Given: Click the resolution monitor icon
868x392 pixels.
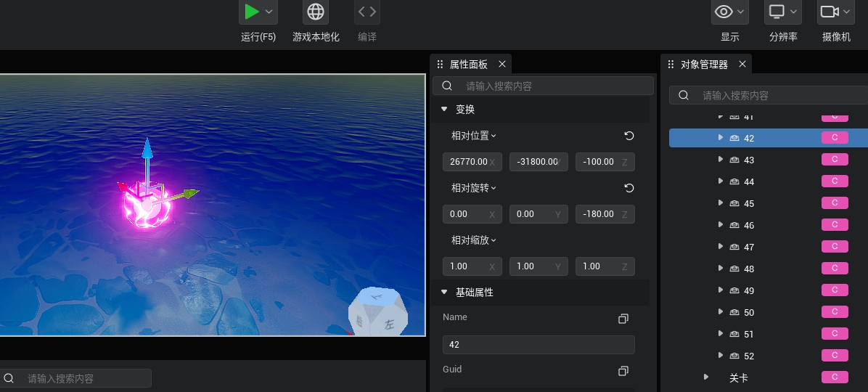Looking at the screenshot, I should [777, 12].
